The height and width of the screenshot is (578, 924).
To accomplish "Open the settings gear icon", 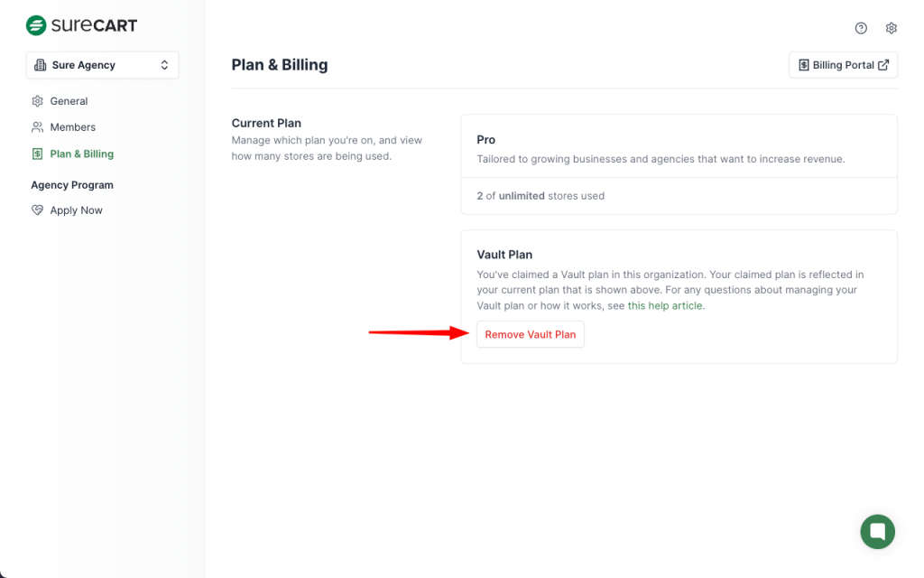I will [x=892, y=28].
